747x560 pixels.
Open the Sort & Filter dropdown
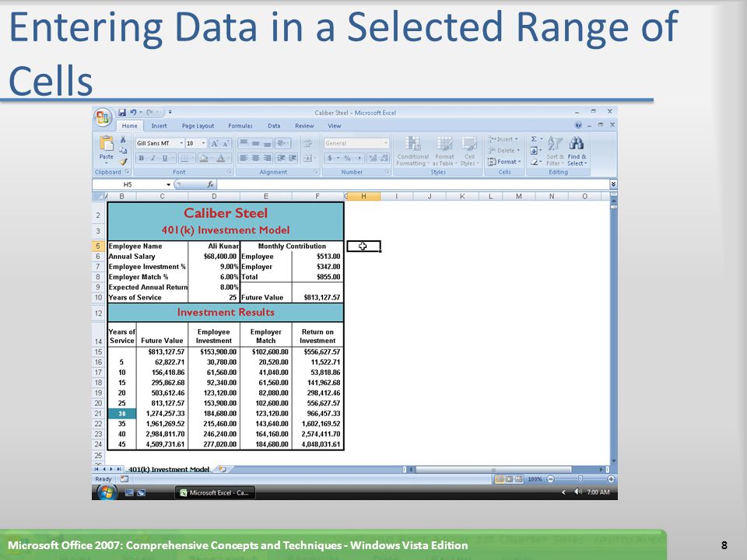click(x=555, y=152)
